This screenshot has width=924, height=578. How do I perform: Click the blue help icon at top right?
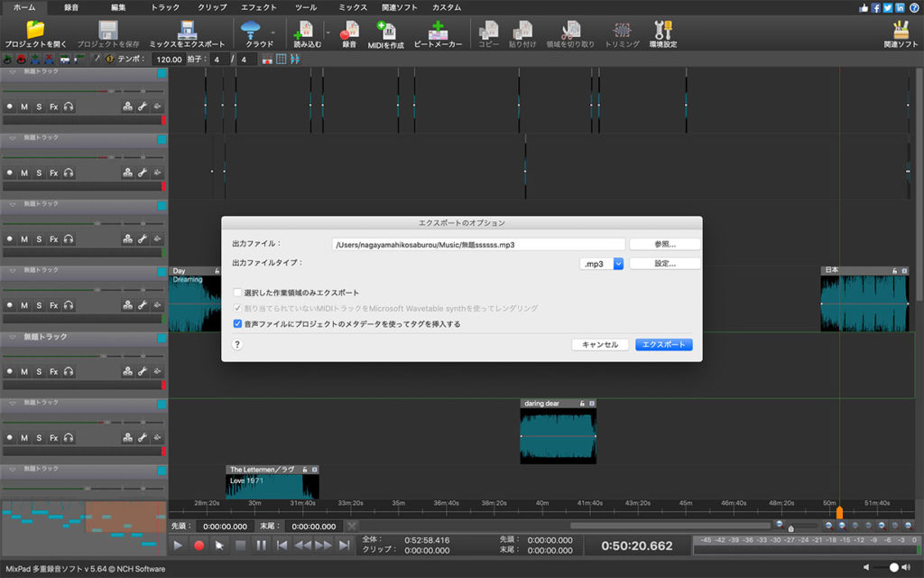tap(914, 7)
